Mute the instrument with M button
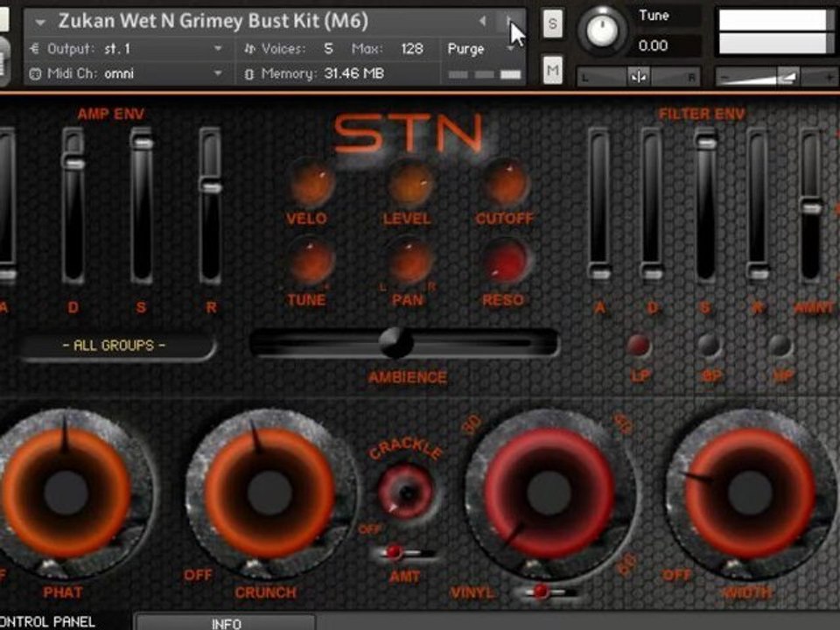Viewport: 840px width, 630px height. tap(552, 70)
